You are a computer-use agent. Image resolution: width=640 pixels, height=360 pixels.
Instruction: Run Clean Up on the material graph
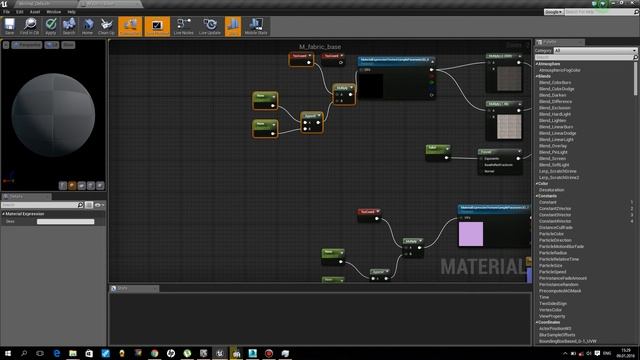click(107, 26)
